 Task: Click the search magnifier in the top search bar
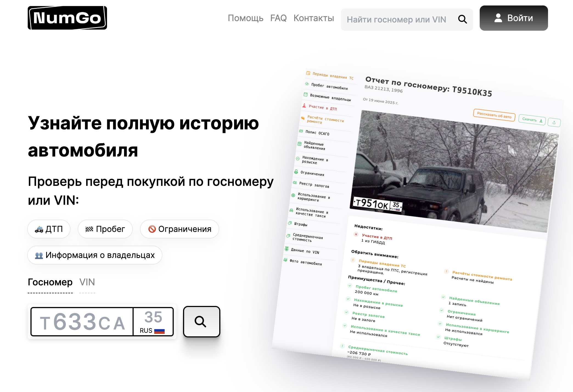pyautogui.click(x=463, y=19)
